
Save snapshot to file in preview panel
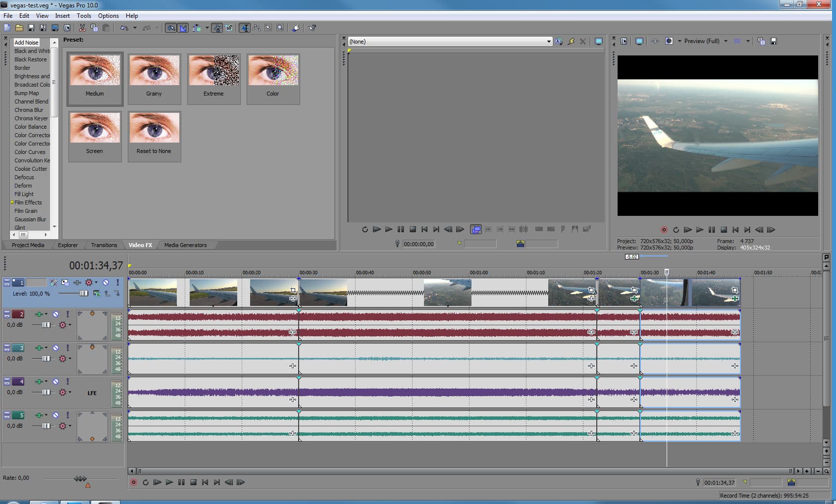[774, 41]
